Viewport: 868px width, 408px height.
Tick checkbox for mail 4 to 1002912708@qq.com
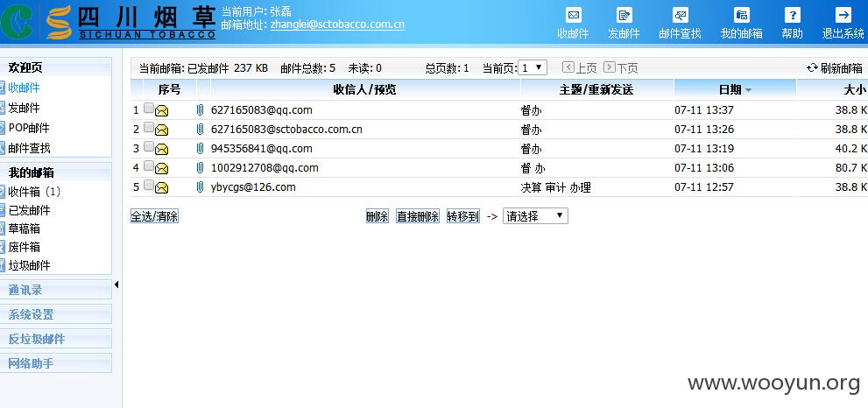(x=148, y=165)
